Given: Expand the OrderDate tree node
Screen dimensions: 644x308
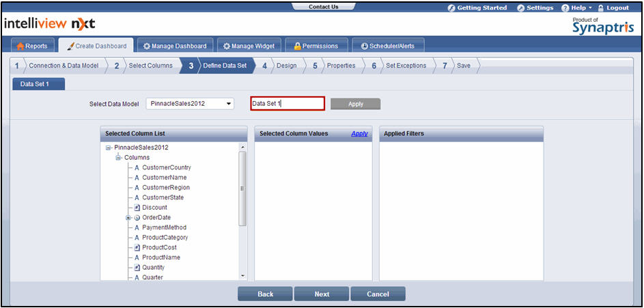Looking at the screenshot, I should (128, 218).
